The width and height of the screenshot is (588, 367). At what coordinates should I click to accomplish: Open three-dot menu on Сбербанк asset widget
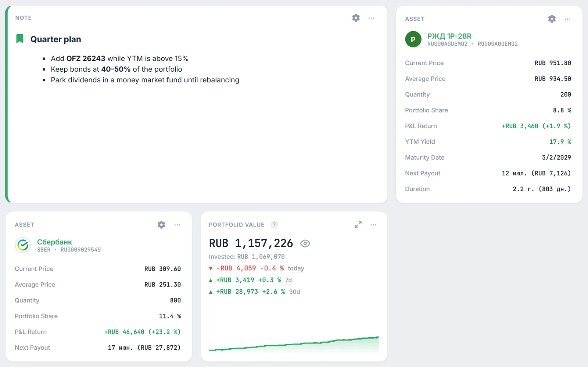177,225
